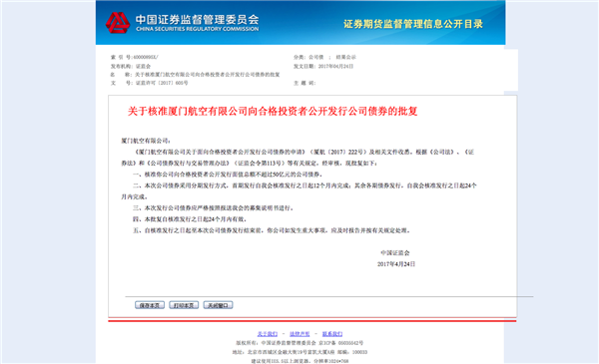599x364 pixels.
Task: Click the 文号 证监许可 document number line
Action: tap(150, 83)
